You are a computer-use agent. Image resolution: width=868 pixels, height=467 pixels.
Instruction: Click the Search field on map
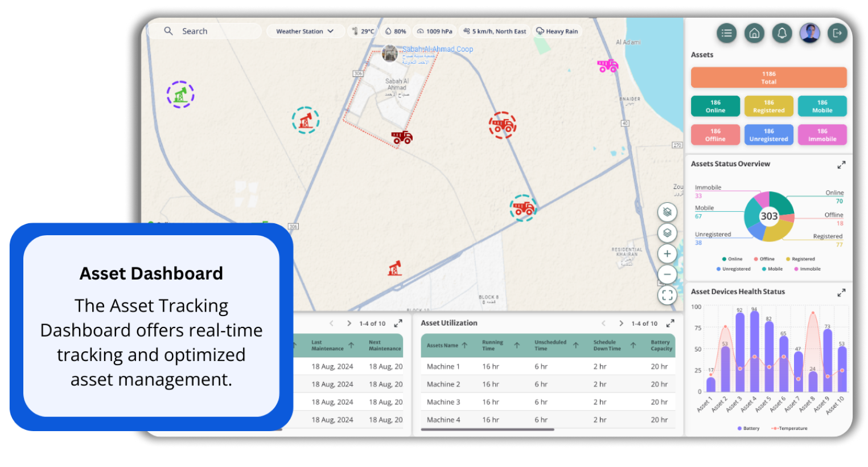(x=216, y=31)
